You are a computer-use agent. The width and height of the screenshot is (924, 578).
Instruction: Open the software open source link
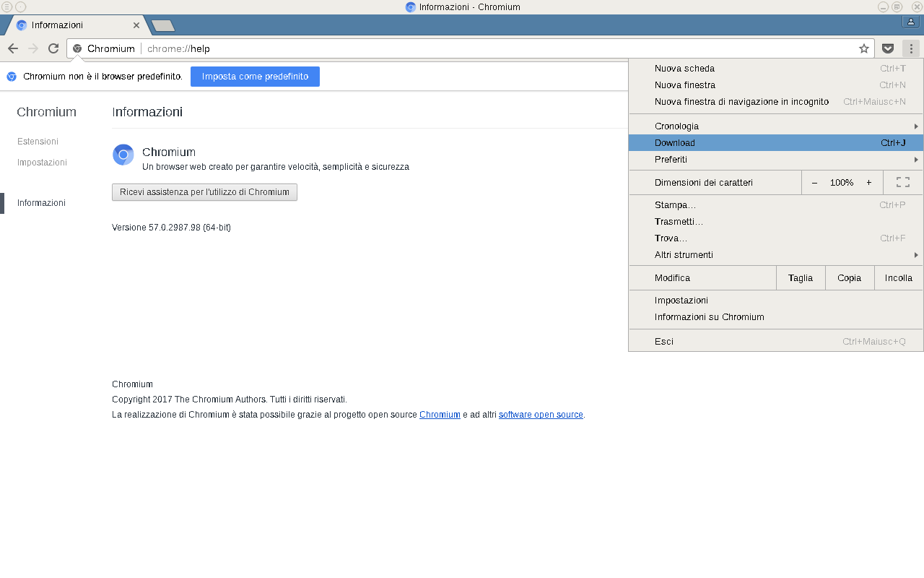541,415
